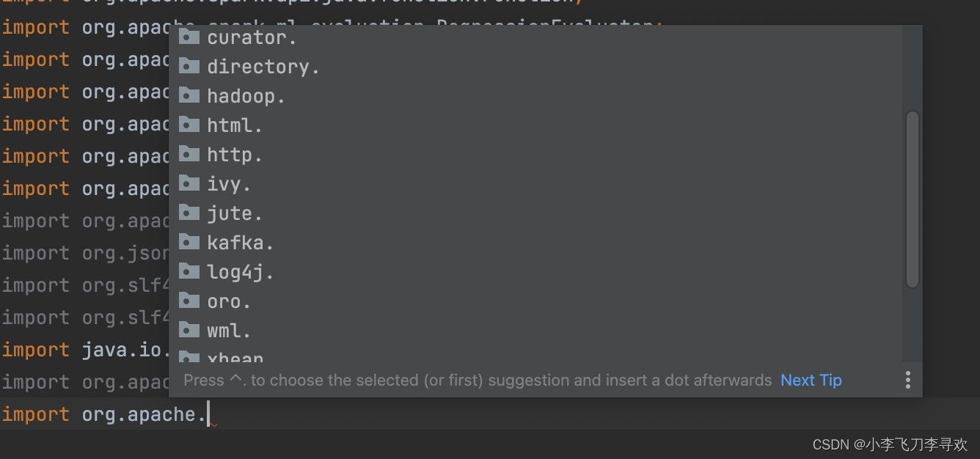The image size is (980, 459).
Task: Click the package icon beside "xbean"
Action: pyautogui.click(x=189, y=358)
